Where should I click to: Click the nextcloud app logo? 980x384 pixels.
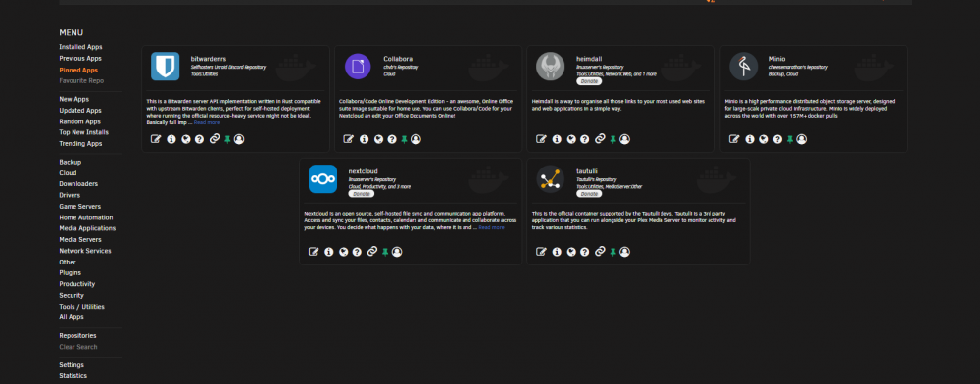322,179
